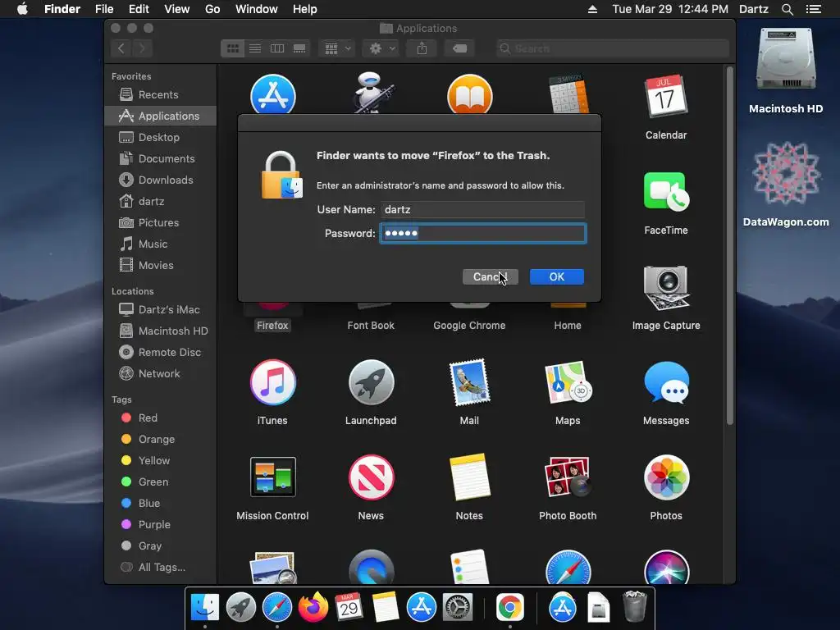
Task: Open the File menu
Action: tap(104, 9)
